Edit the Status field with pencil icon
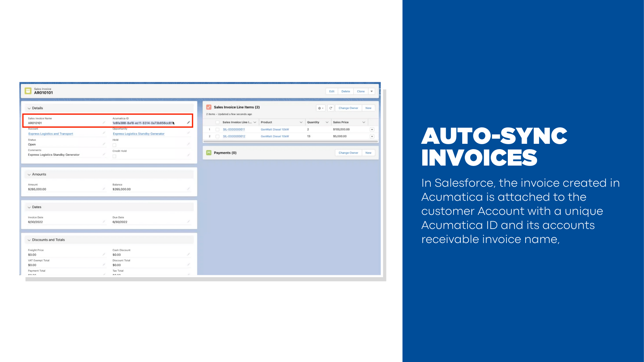Viewport: 644px width, 362px height. [x=104, y=144]
